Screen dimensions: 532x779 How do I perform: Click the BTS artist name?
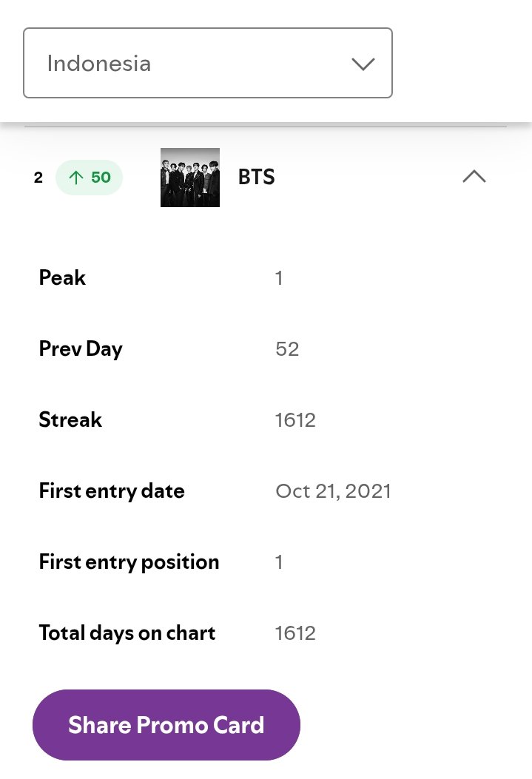pyautogui.click(x=256, y=177)
